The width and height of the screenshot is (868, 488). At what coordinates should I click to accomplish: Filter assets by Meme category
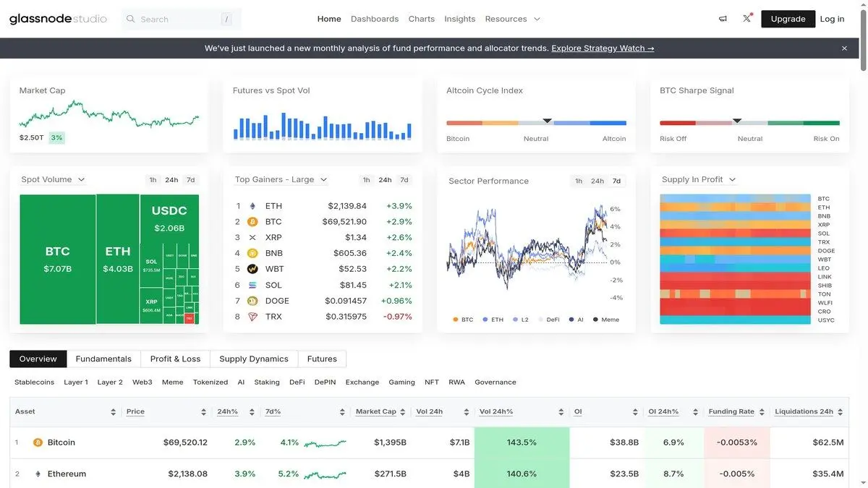(172, 382)
